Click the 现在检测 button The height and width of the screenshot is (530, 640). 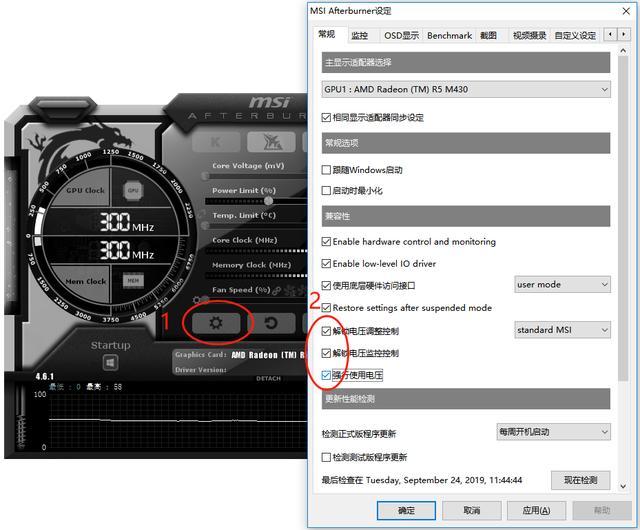pos(580,480)
